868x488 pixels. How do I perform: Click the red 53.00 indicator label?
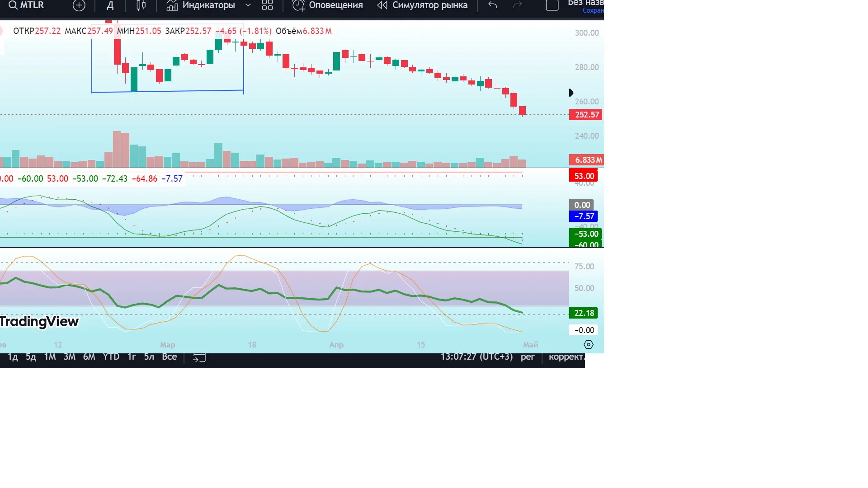click(x=584, y=176)
